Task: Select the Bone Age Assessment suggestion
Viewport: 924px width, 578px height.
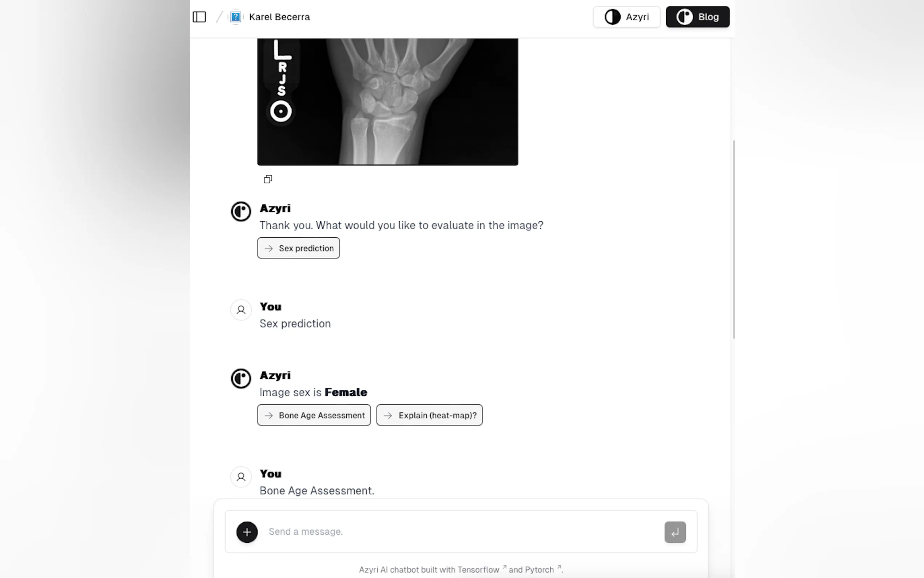Action: pos(314,415)
